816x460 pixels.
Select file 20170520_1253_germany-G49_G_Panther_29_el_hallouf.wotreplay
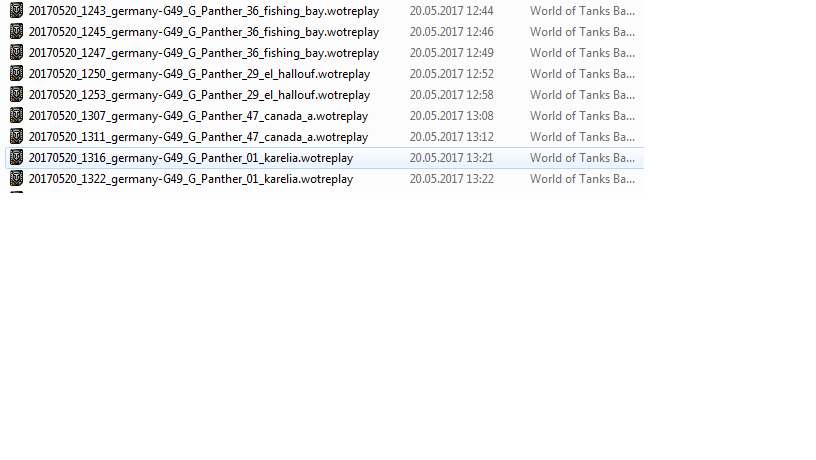pos(199,95)
